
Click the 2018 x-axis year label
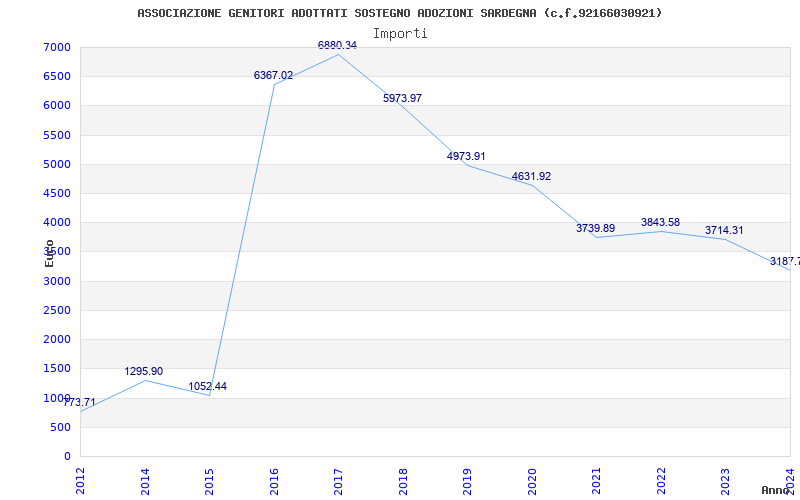(403, 481)
